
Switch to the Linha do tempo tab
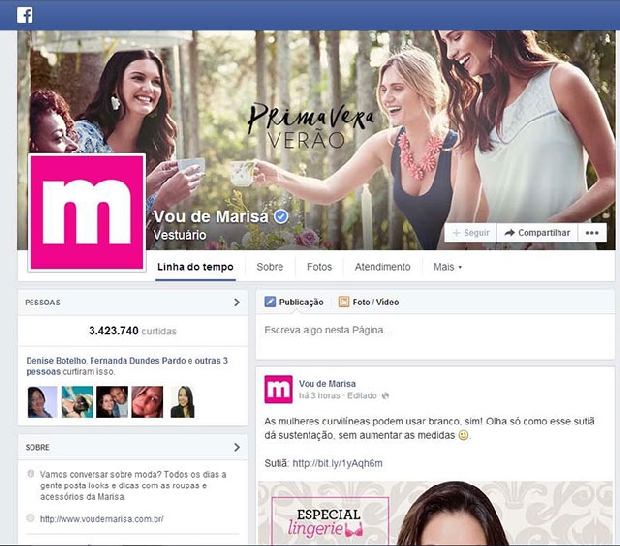195,267
